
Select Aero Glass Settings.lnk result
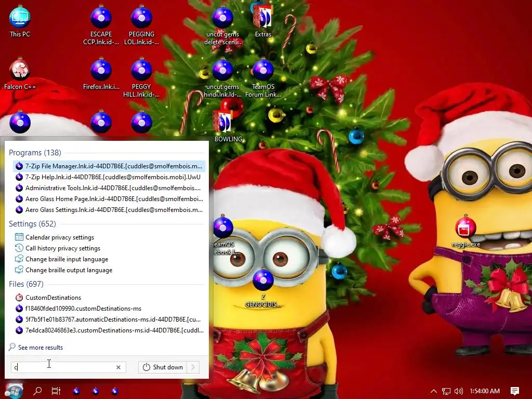pyautogui.click(x=109, y=210)
